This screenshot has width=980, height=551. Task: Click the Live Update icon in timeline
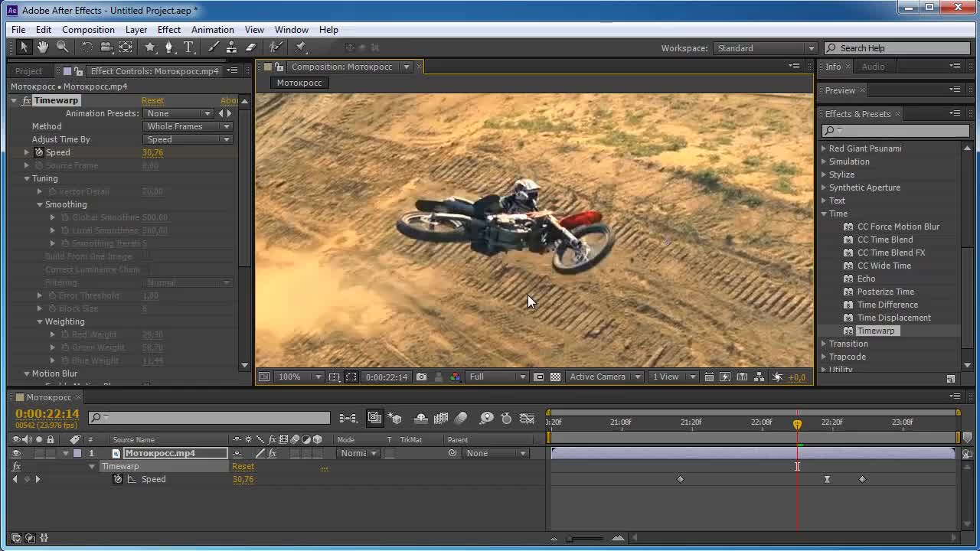(x=374, y=418)
